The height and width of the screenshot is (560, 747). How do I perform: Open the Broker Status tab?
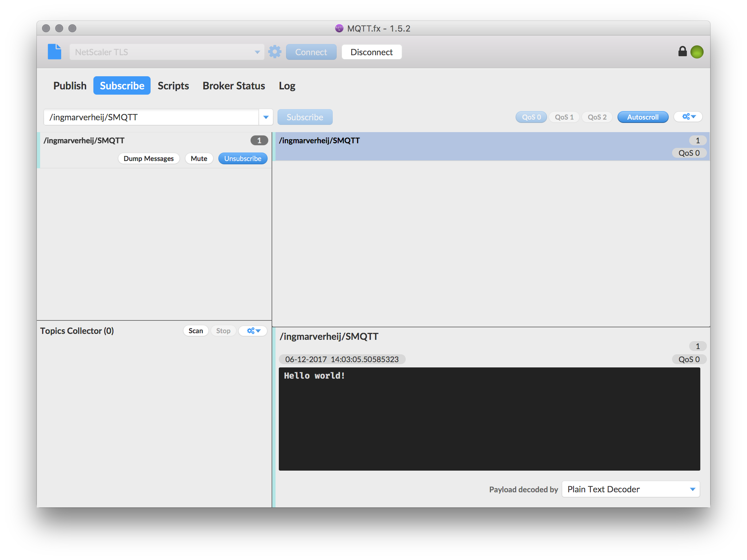233,86
